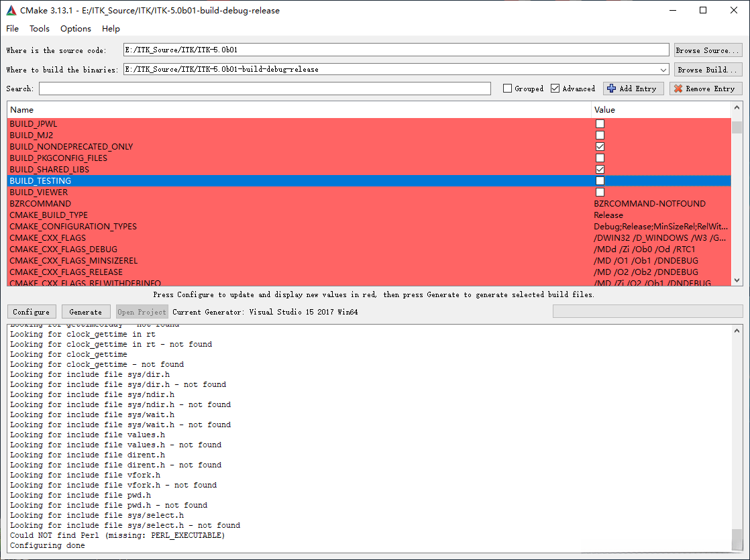750x560 pixels.
Task: Click the /MD /O1 /Ob1 /DNDEBUG value
Action: [x=646, y=261]
